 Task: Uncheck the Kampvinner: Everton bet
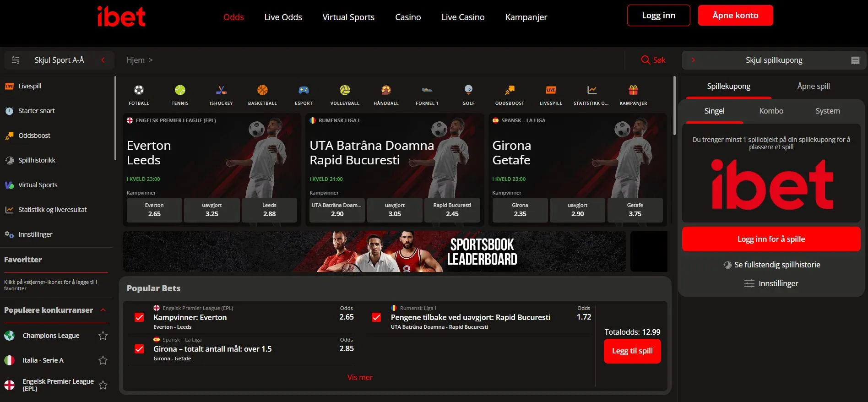pos(140,317)
